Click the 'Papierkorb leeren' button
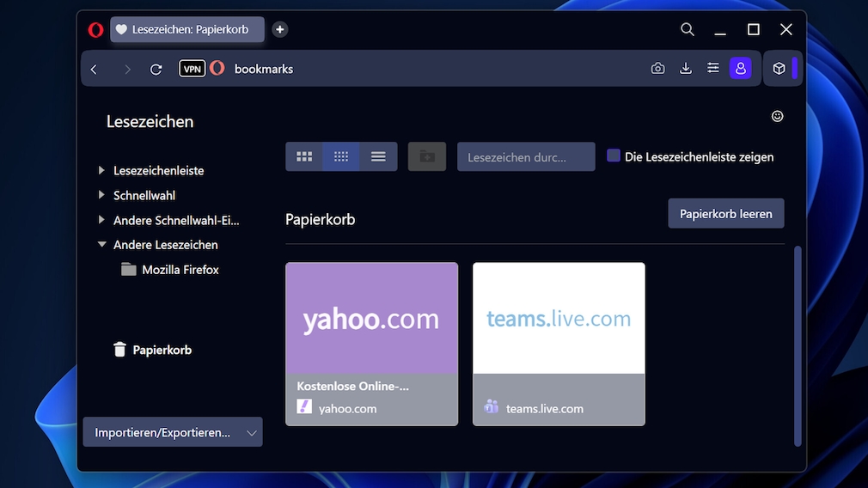 coord(725,214)
